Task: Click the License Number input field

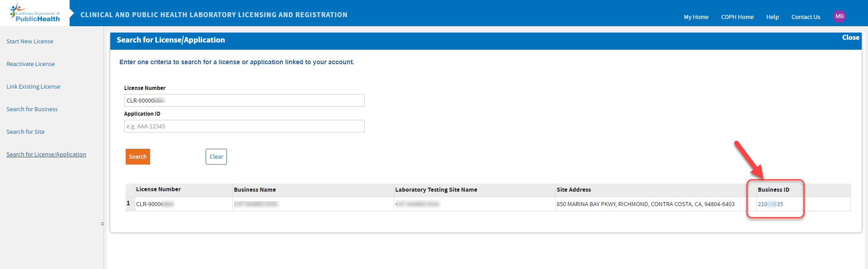Action: click(x=244, y=100)
